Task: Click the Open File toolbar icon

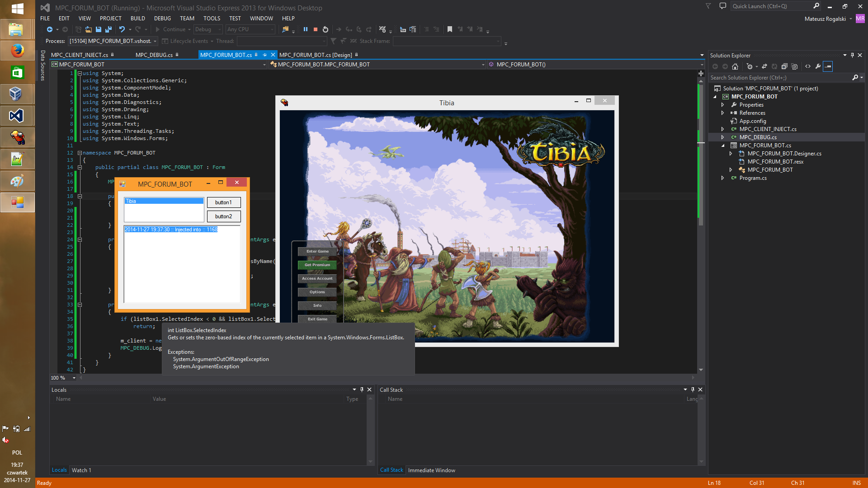Action: pos(89,29)
